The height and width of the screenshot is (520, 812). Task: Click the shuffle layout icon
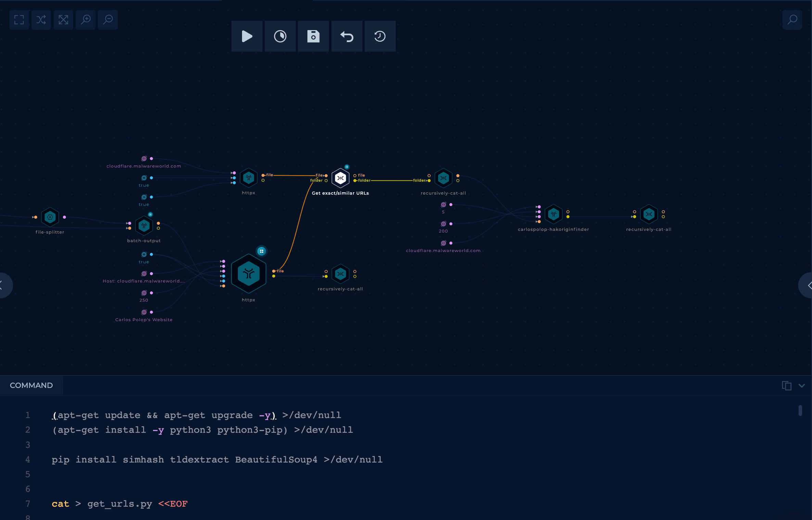point(41,19)
